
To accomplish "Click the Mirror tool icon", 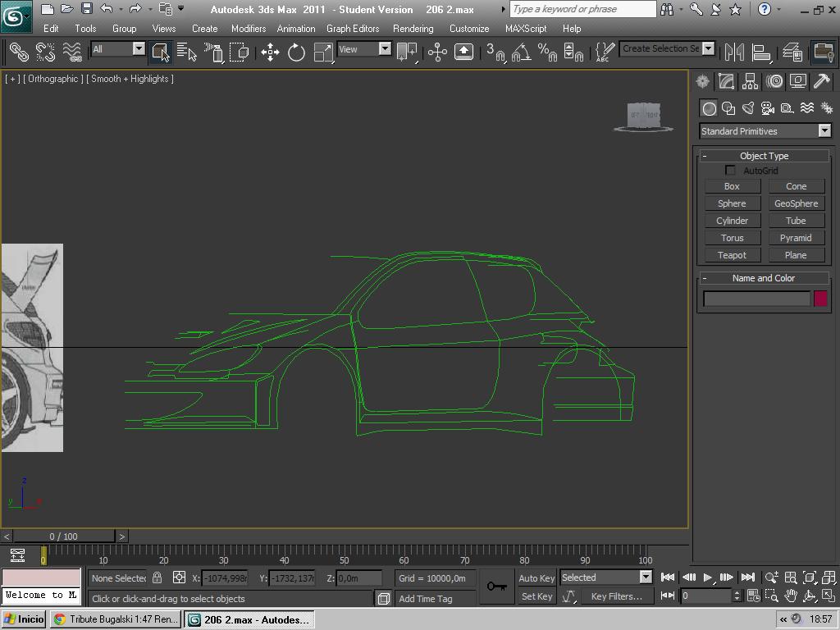I will coord(734,52).
